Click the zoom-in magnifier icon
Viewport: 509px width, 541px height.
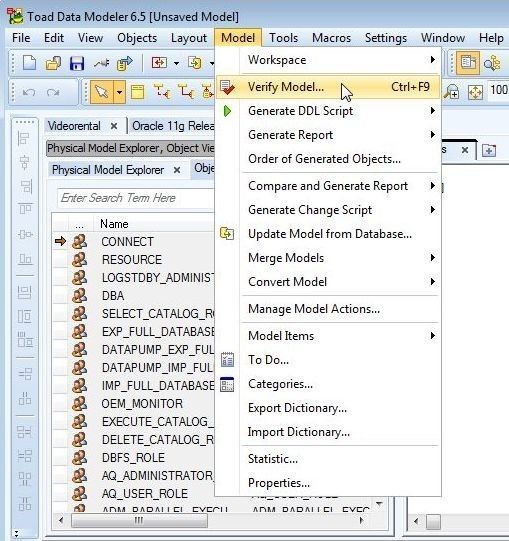[451, 91]
